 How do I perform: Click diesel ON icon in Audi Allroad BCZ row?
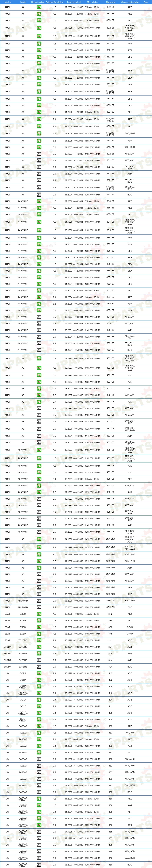click(39, 608)
